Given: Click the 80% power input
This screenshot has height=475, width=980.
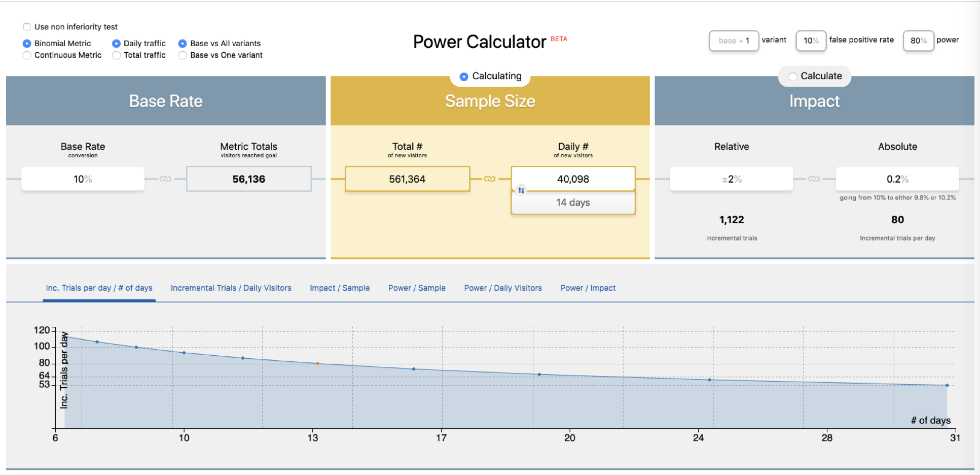Looking at the screenshot, I should click(x=918, y=41).
